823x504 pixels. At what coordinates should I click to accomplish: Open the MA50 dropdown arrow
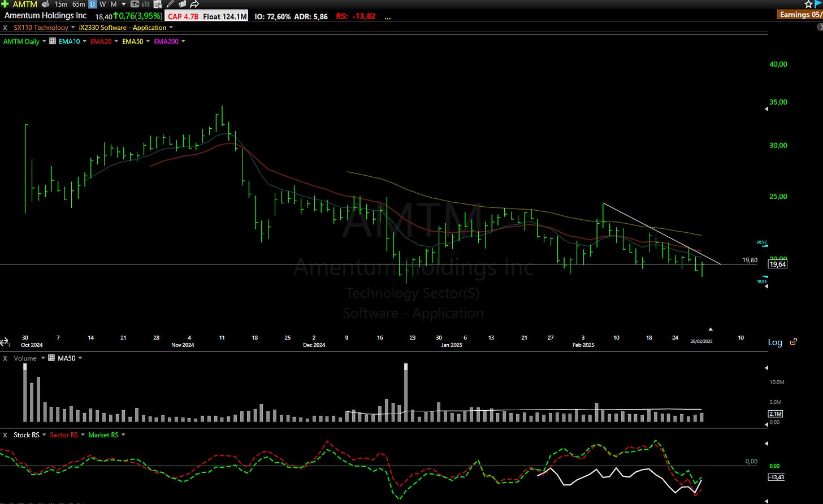[x=80, y=358]
